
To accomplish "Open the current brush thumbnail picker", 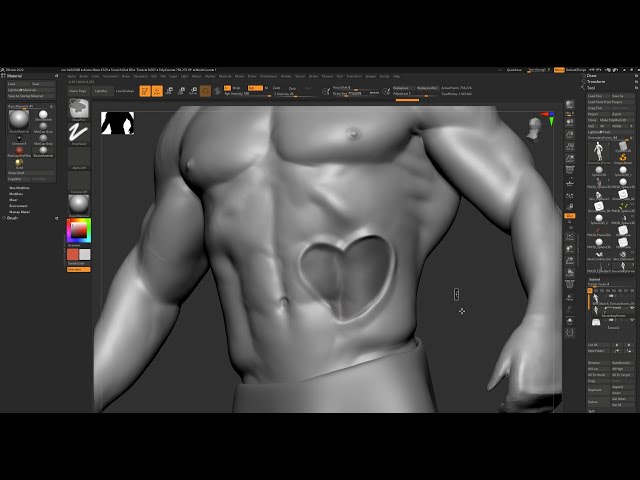I will click(79, 109).
